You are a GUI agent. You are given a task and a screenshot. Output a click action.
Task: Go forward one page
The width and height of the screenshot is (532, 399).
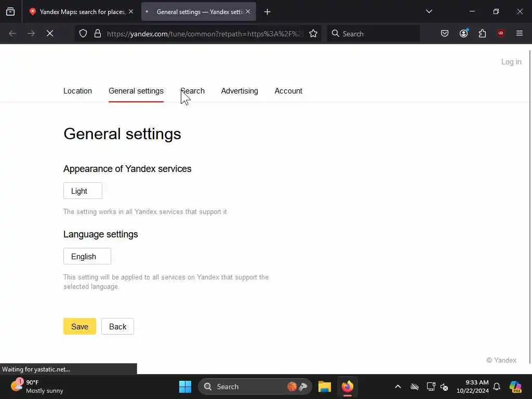tap(31, 33)
